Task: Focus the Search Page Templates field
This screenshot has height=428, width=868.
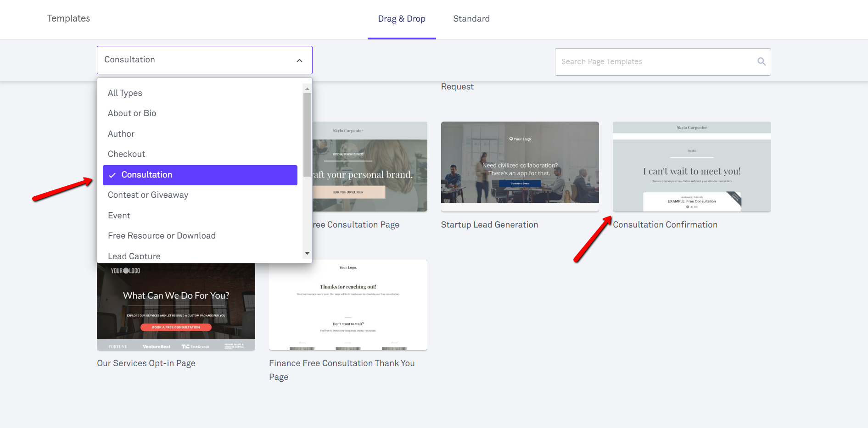Action: [656, 62]
